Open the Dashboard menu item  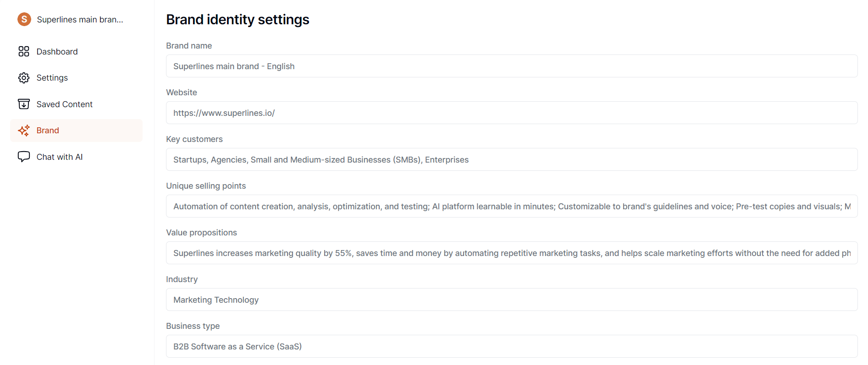click(57, 52)
